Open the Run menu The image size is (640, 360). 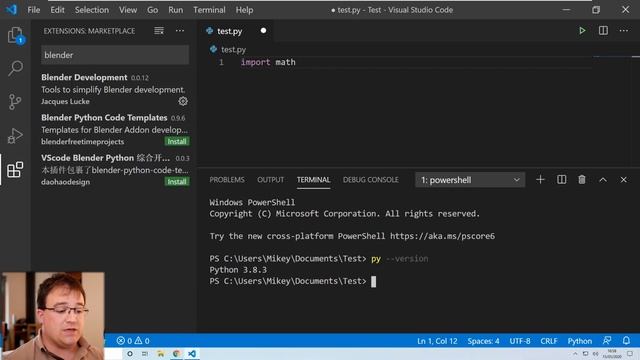click(x=176, y=10)
